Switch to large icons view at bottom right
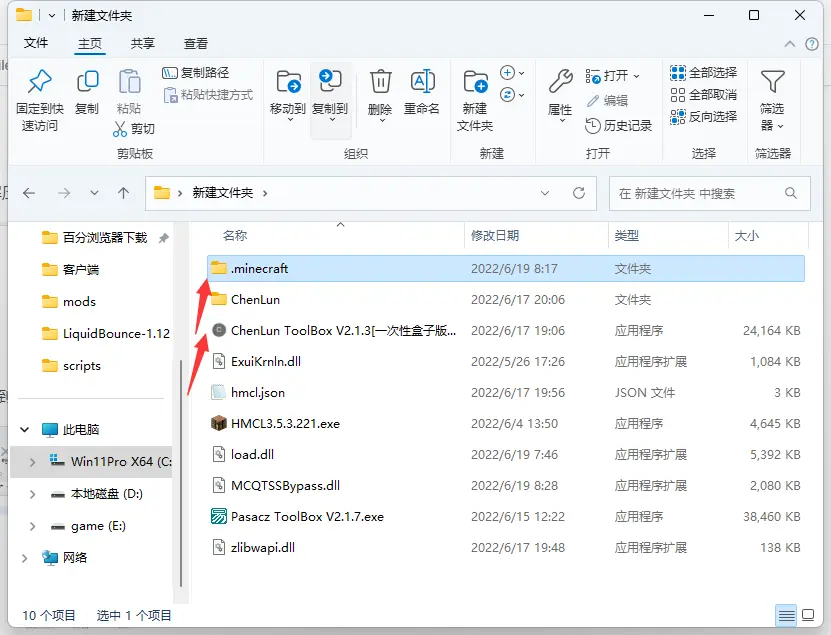 pos(809,617)
